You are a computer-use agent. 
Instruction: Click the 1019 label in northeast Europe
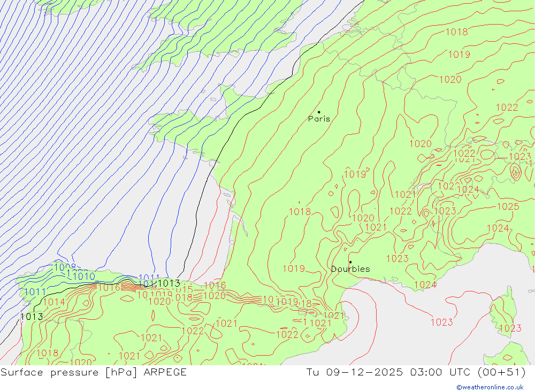[459, 54]
